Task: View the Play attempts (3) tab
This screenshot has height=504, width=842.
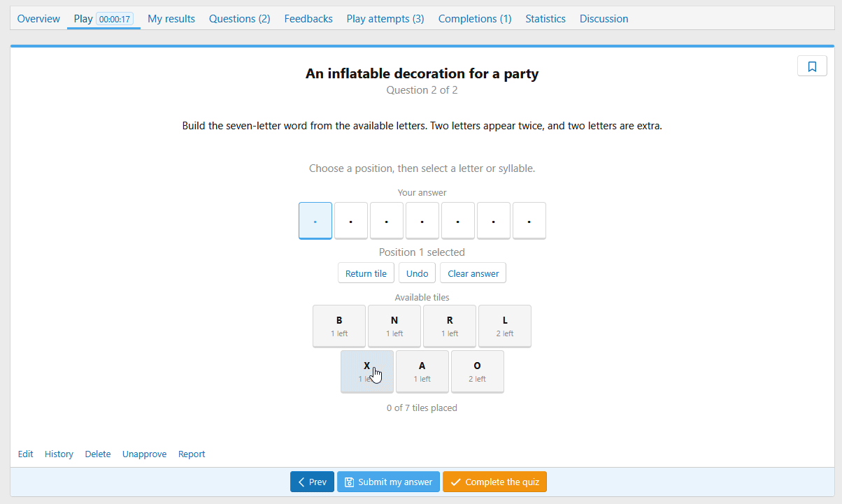Action: click(385, 19)
